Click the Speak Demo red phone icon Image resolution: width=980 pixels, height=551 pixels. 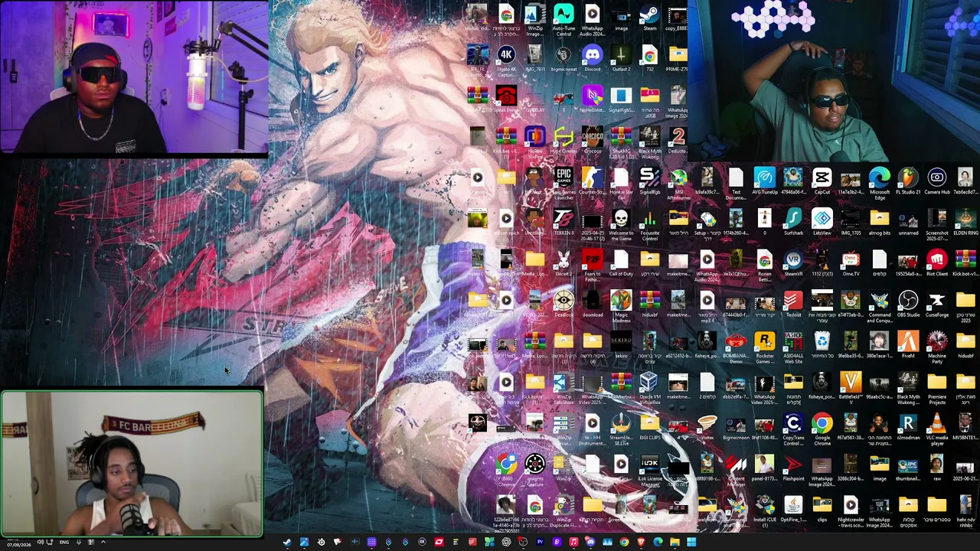(x=506, y=100)
